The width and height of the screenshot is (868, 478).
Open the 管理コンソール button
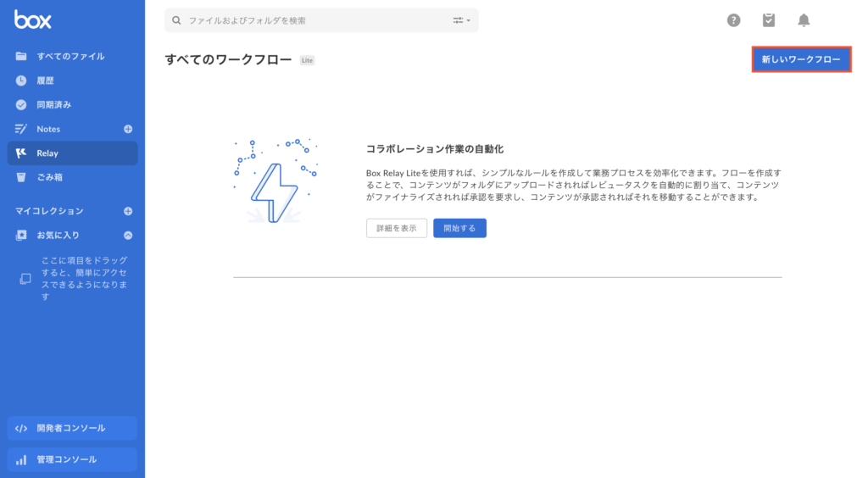click(73, 459)
